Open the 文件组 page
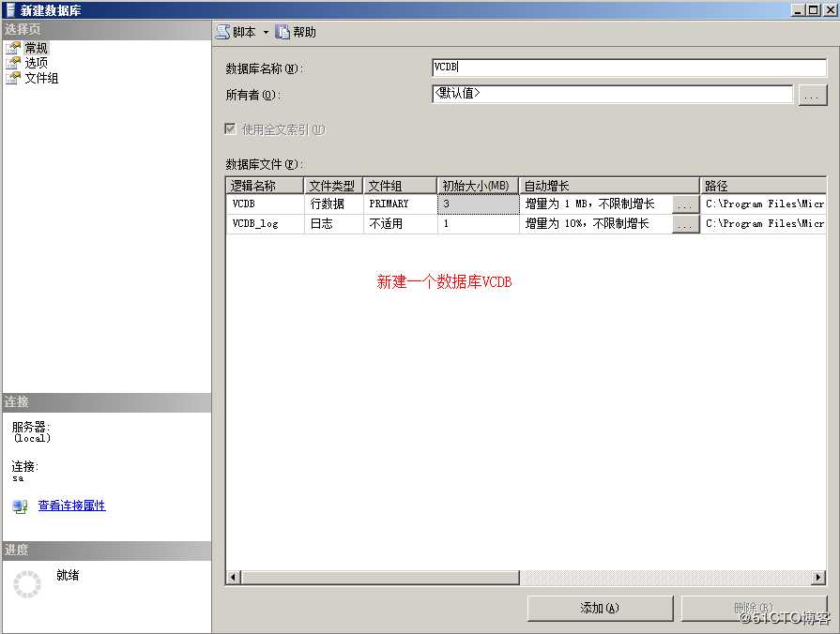This screenshot has width=840, height=634. point(41,78)
